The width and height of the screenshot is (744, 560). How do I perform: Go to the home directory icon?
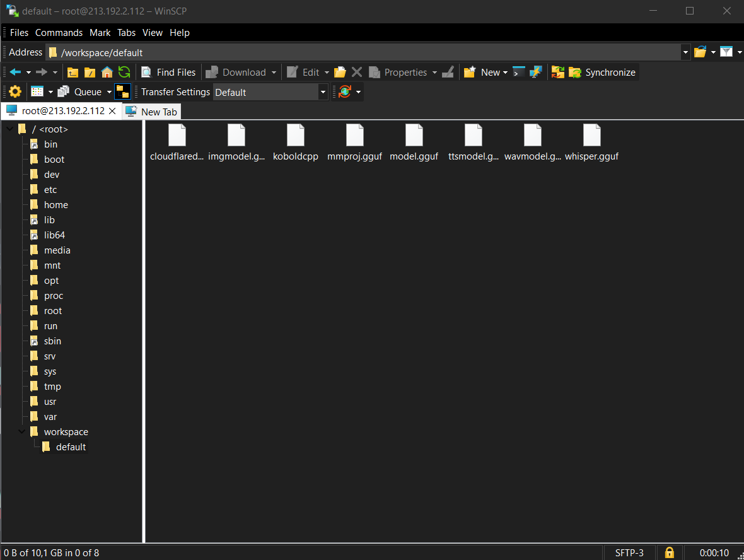[x=107, y=72]
